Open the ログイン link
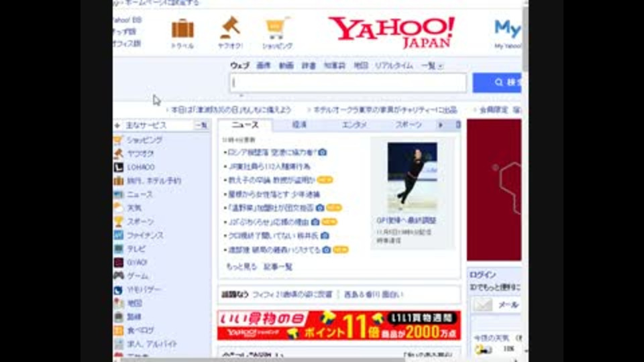 point(482,275)
